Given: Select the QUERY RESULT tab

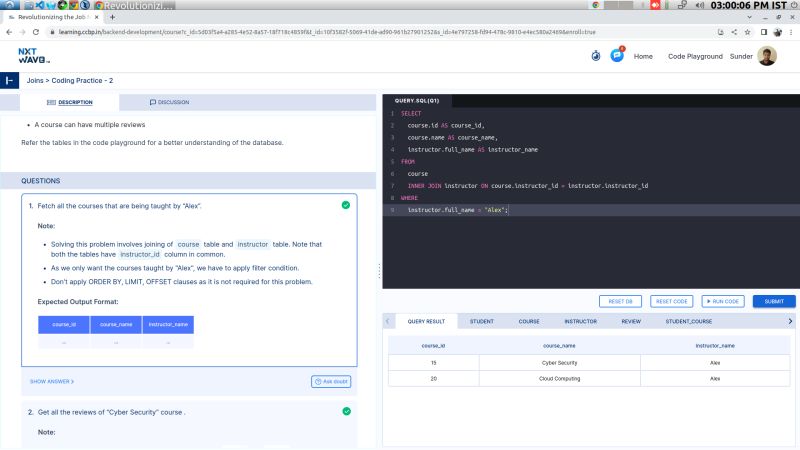Looking at the screenshot, I should coord(426,321).
